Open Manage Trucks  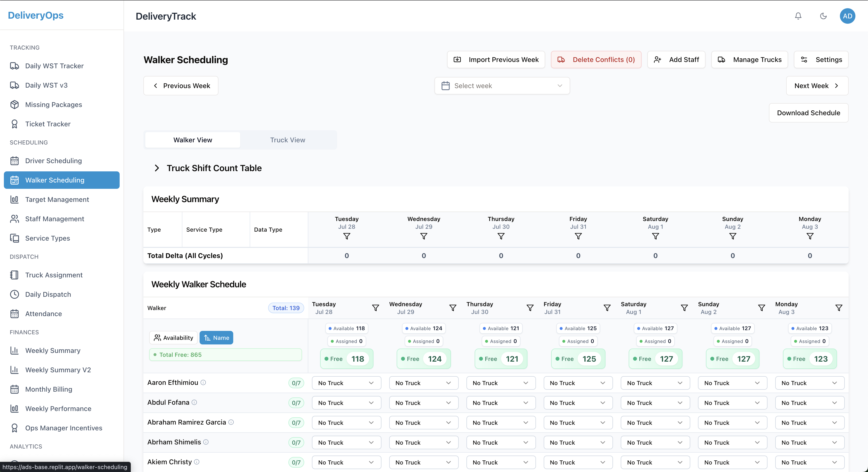pyautogui.click(x=749, y=60)
